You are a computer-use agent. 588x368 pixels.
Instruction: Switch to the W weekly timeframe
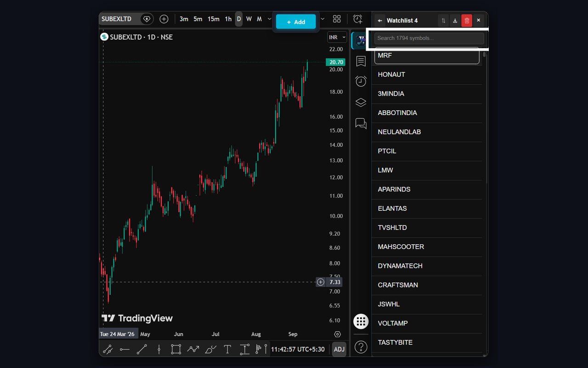(249, 19)
